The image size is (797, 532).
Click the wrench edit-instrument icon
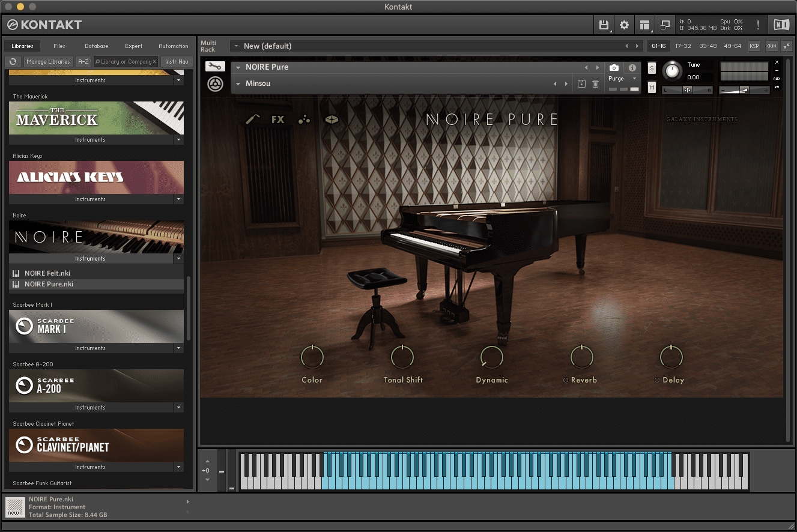pos(214,67)
